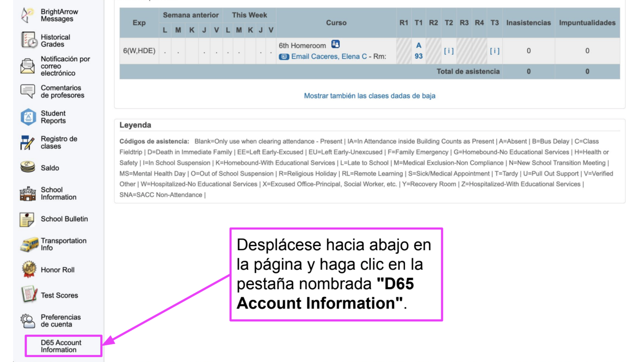Image resolution: width=644 pixels, height=362 pixels.
Task: Click the R1 column header
Action: (404, 23)
